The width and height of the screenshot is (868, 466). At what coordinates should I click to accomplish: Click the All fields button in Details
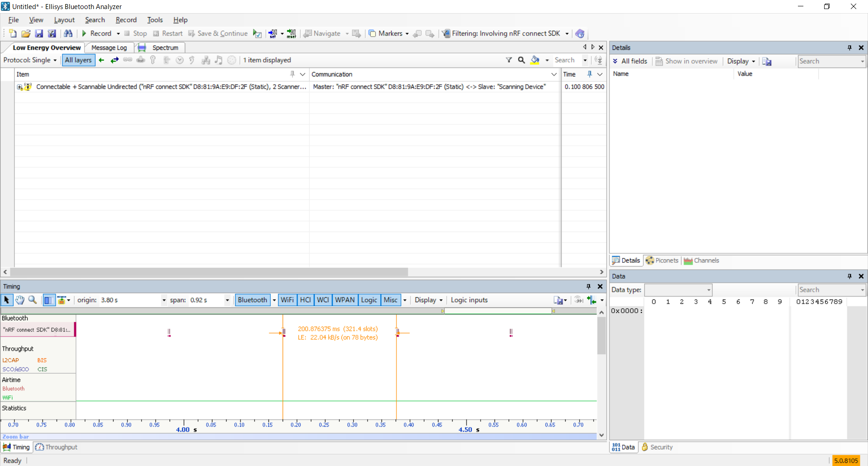[630, 61]
